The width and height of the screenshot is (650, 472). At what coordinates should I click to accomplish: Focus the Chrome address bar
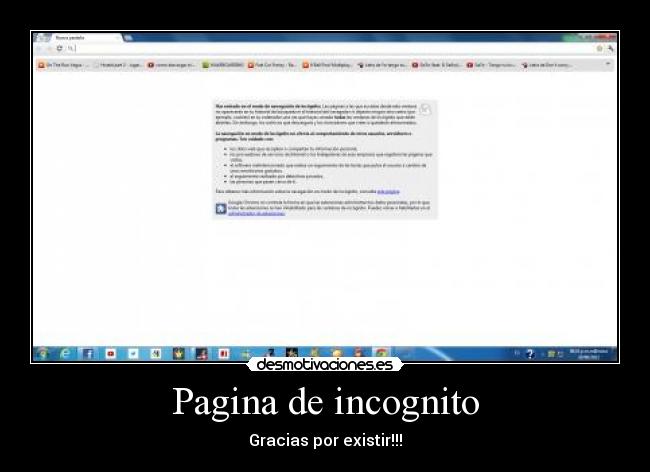pos(332,49)
